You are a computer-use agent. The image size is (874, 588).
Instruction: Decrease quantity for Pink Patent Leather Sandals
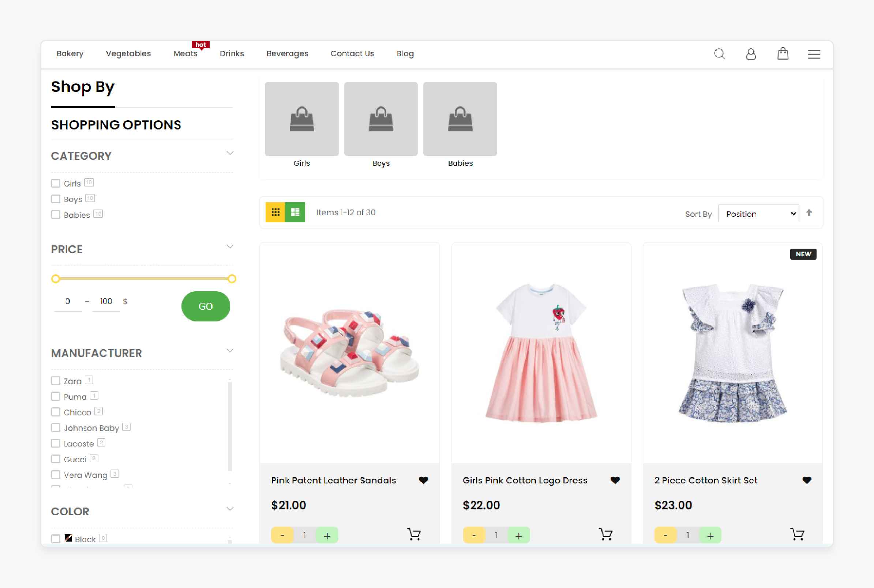pos(282,535)
